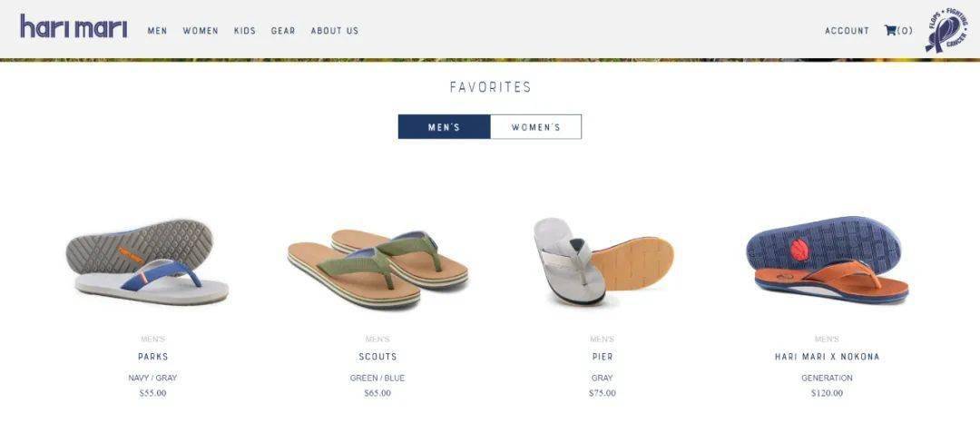Switch to the Women's favorites tab
Viewport: 980px width, 443px height.
pos(535,127)
